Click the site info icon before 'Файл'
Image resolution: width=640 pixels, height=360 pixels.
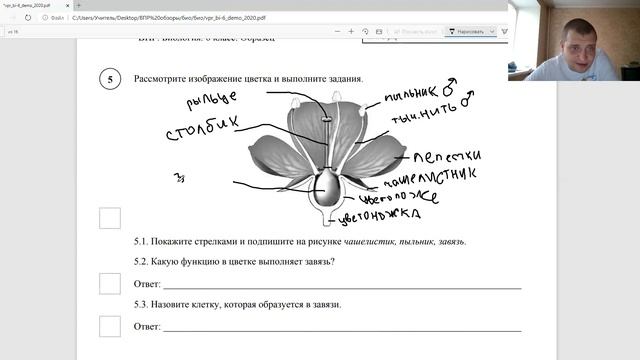click(45, 18)
